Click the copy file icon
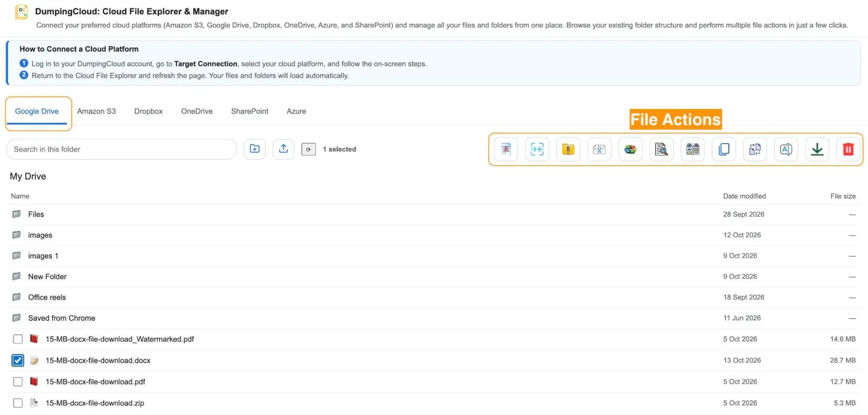The width and height of the screenshot is (868, 415). (724, 149)
